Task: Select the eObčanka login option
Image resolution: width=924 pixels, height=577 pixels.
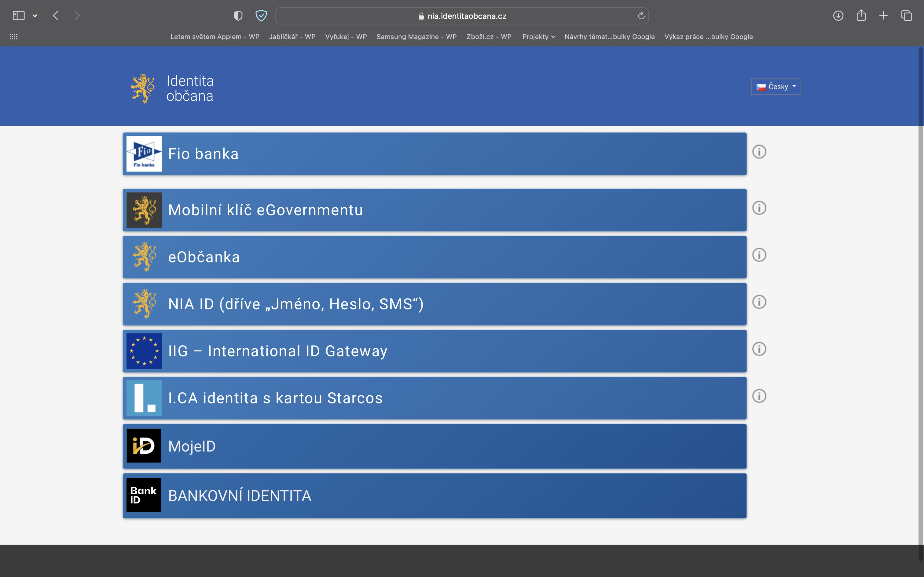Action: [x=434, y=257]
